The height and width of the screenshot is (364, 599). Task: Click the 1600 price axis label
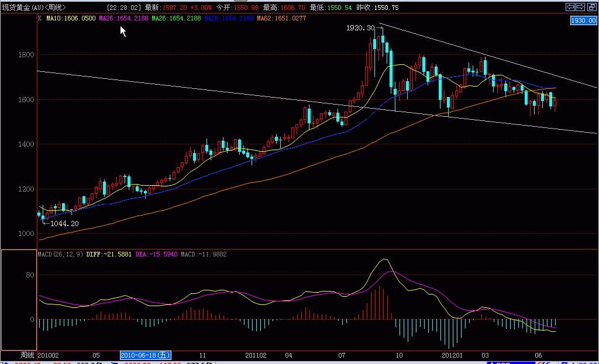[x=26, y=99]
